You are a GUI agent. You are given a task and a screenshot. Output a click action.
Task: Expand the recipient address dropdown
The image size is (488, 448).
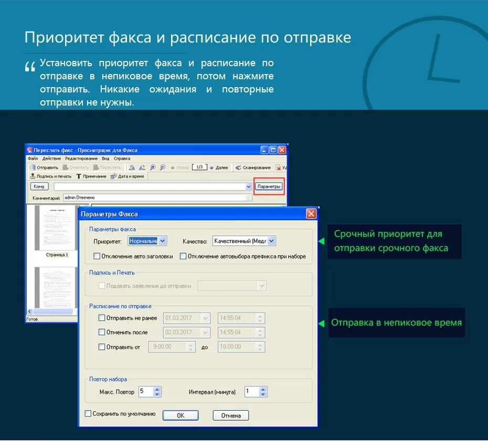click(x=248, y=186)
